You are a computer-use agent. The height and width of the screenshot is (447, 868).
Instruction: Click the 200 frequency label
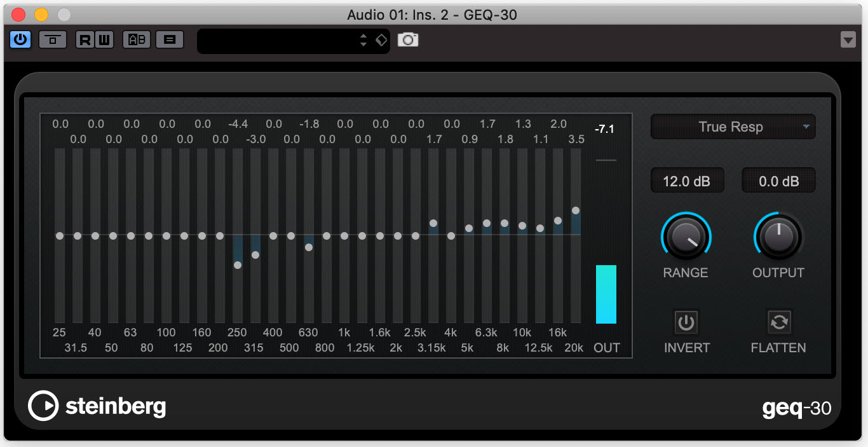(x=218, y=348)
